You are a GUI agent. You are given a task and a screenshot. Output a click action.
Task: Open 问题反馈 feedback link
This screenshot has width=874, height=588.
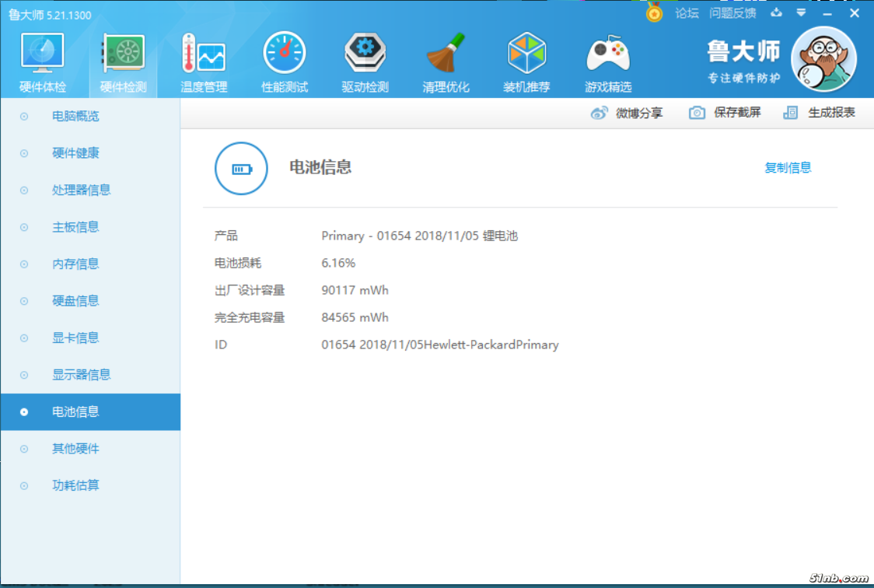pos(732,13)
